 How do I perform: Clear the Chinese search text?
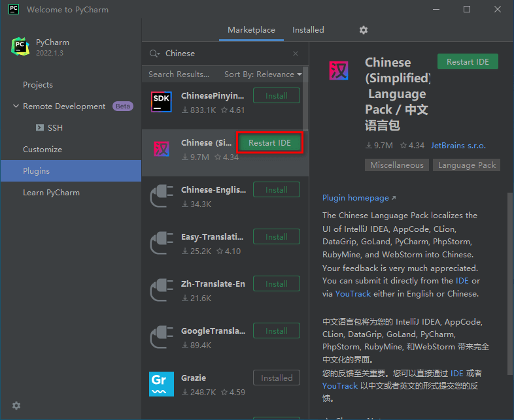[296, 54]
